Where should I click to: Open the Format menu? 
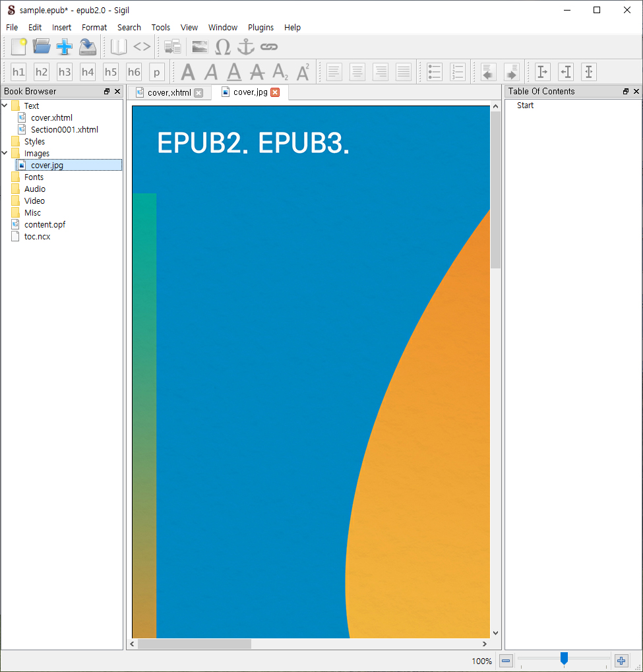pos(94,28)
